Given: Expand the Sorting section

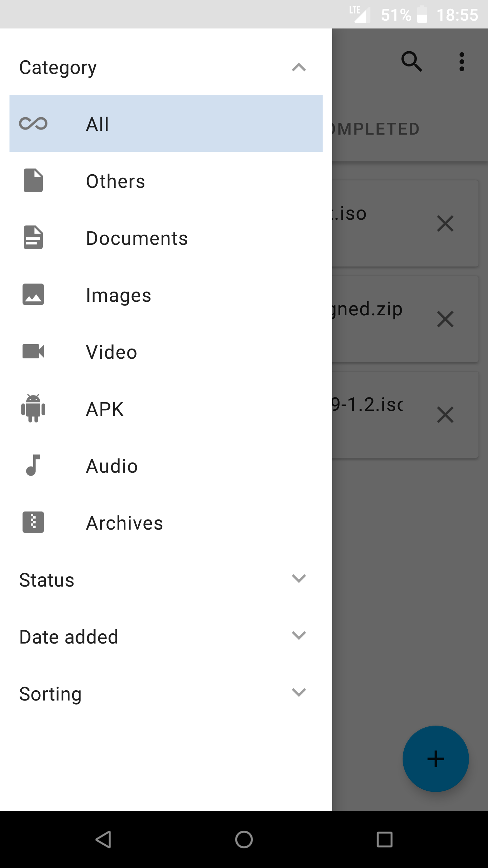Looking at the screenshot, I should pos(299,692).
